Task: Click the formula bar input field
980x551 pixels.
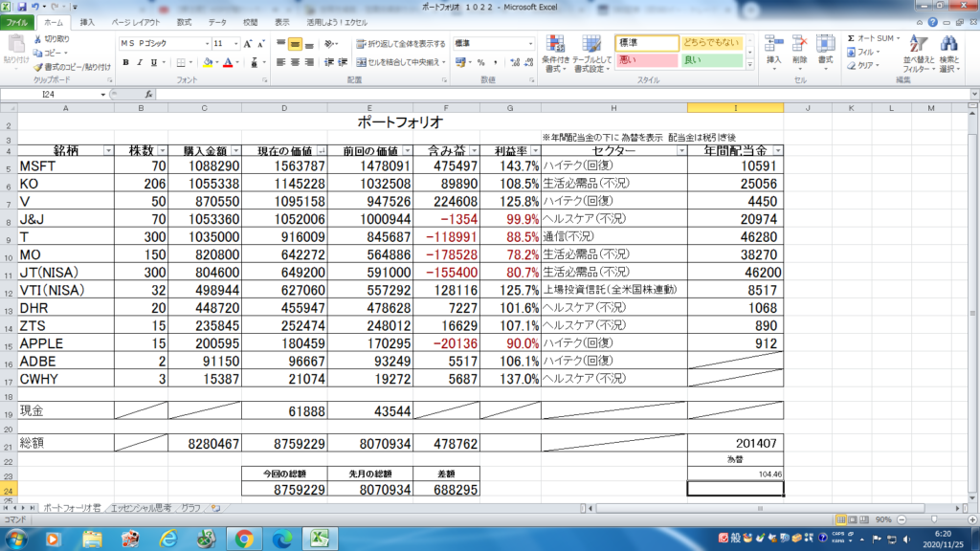Action: (565, 95)
